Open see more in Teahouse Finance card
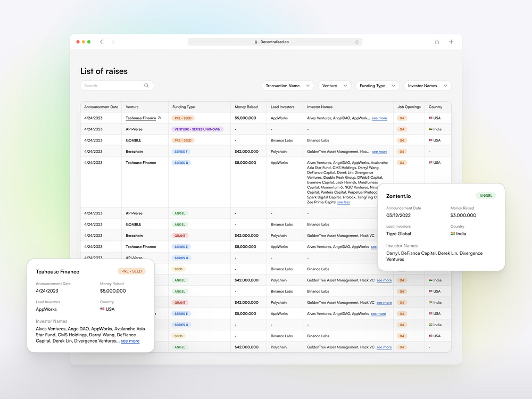Screen dimensions: 532x399 pyautogui.click(x=130, y=341)
